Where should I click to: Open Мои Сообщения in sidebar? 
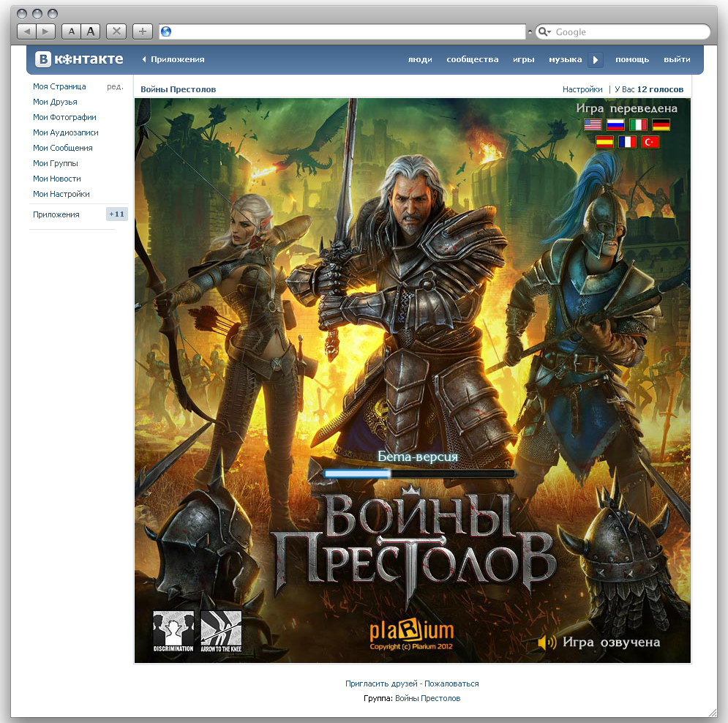63,148
